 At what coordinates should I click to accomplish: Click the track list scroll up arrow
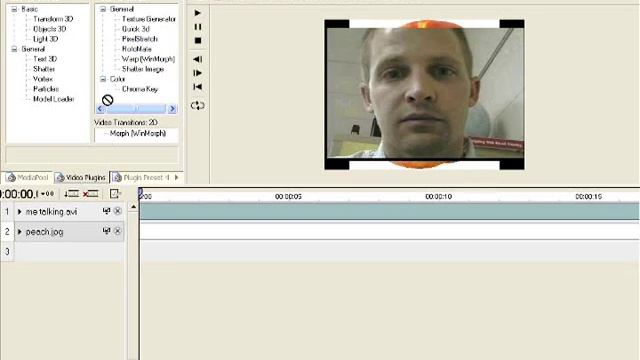(133, 208)
